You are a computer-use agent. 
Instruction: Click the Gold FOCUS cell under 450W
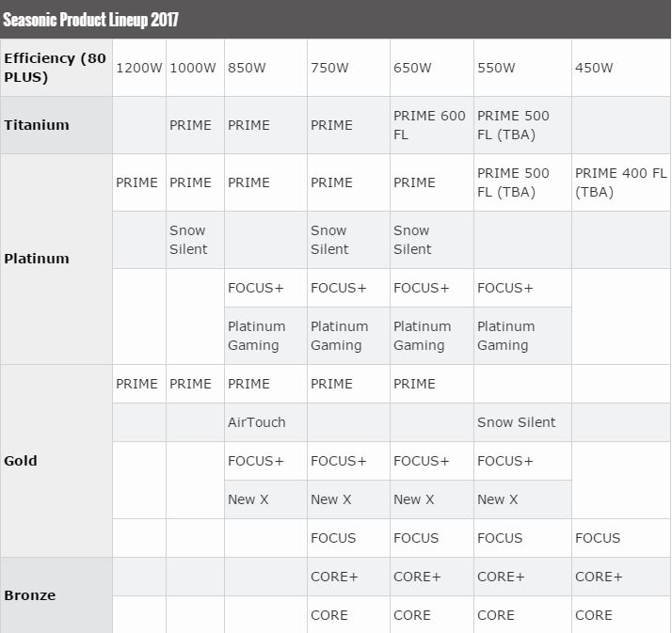point(598,538)
